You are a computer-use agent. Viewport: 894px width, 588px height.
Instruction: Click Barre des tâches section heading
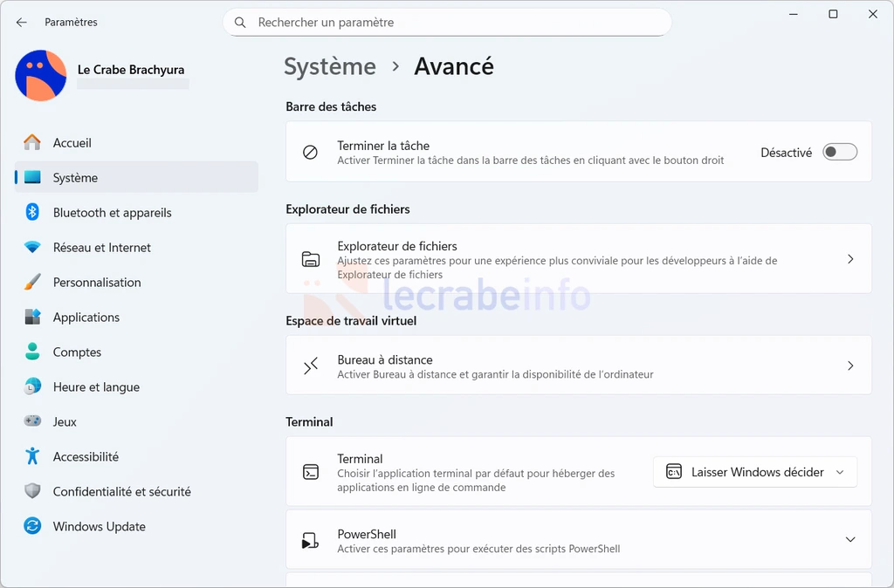pos(331,106)
